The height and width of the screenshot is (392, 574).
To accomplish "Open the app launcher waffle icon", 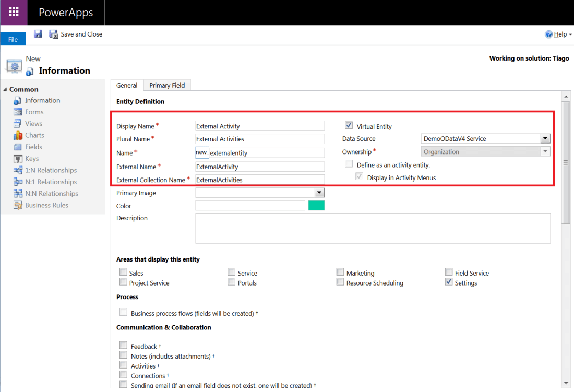I will coord(14,12).
